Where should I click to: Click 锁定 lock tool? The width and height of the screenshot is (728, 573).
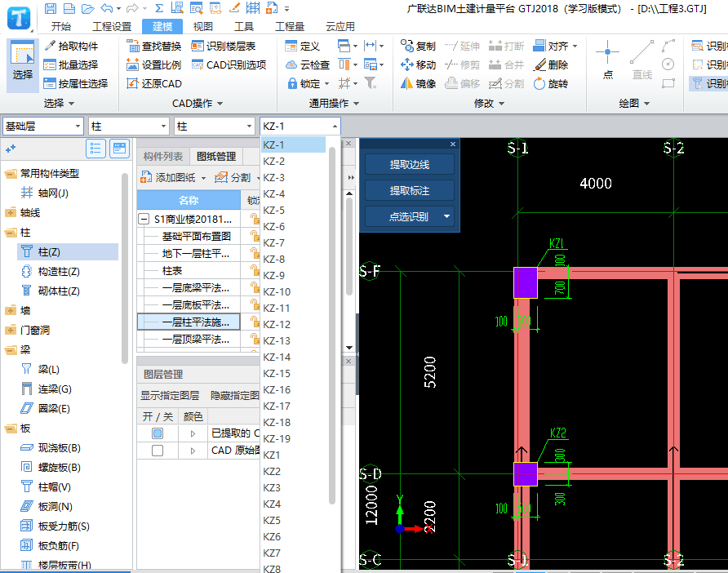point(309,83)
